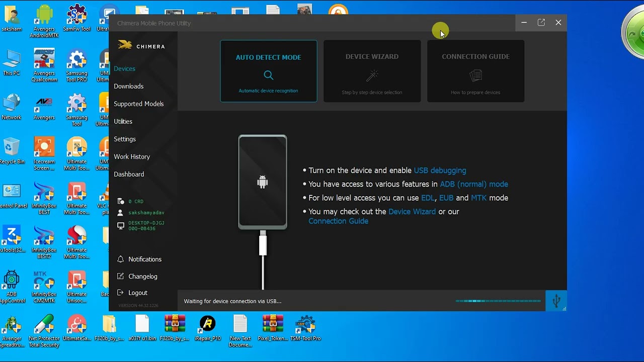Select the Network desktop icon
Image resolution: width=644 pixels, height=362 pixels.
click(x=11, y=107)
